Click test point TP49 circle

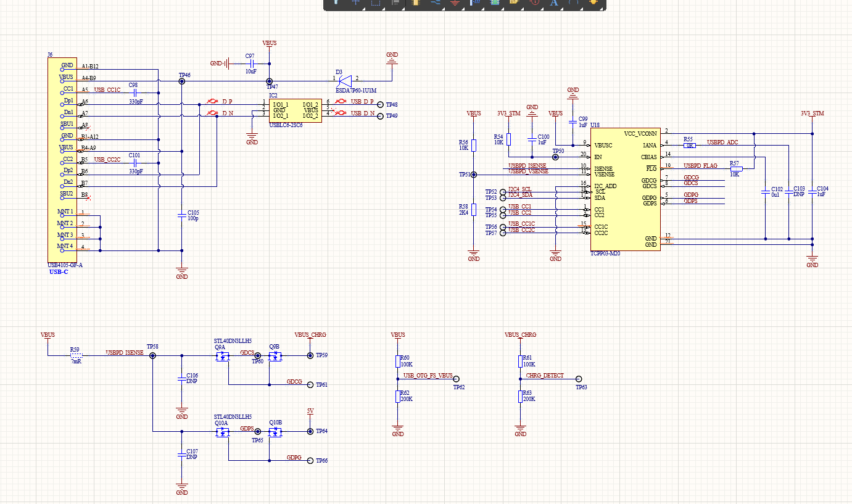[380, 116]
